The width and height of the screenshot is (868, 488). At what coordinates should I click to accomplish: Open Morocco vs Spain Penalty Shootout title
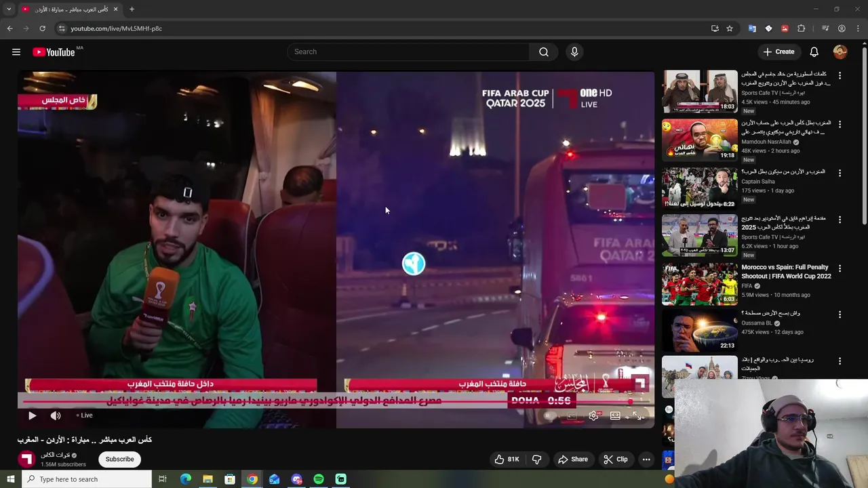[786, 272]
